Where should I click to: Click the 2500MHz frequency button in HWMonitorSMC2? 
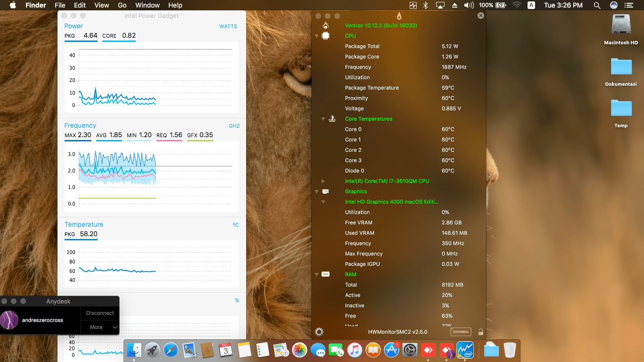(461, 332)
